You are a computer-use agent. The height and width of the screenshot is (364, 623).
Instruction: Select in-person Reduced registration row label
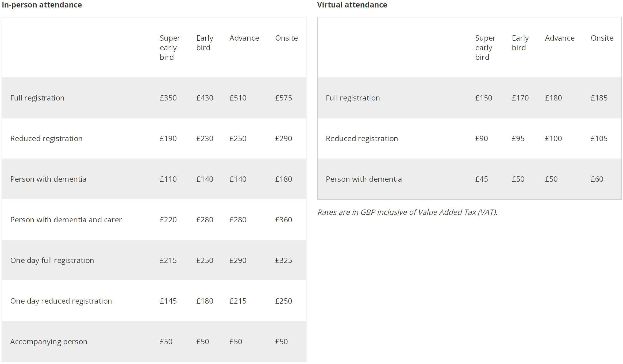coord(46,138)
